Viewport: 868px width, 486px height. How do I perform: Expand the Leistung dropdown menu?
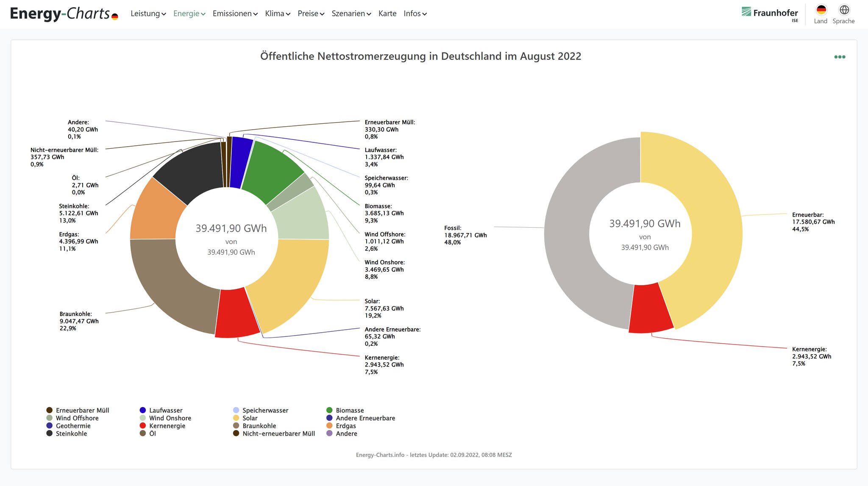click(148, 14)
